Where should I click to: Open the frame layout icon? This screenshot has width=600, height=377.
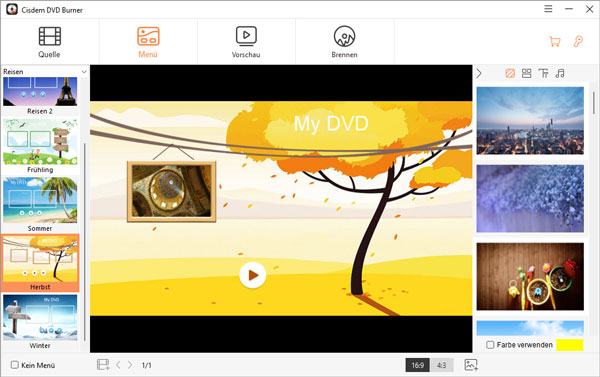point(527,73)
